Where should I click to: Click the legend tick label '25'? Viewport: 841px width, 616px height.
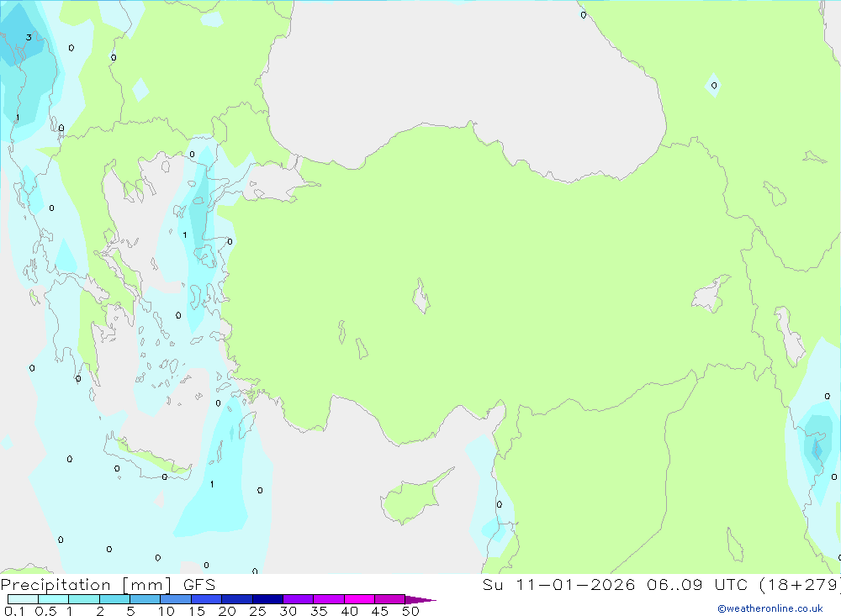coord(257,611)
